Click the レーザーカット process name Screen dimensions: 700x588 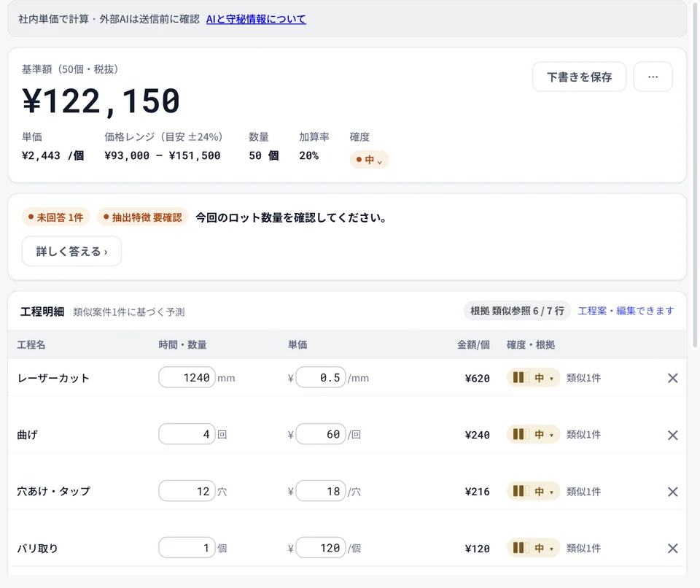(x=53, y=378)
